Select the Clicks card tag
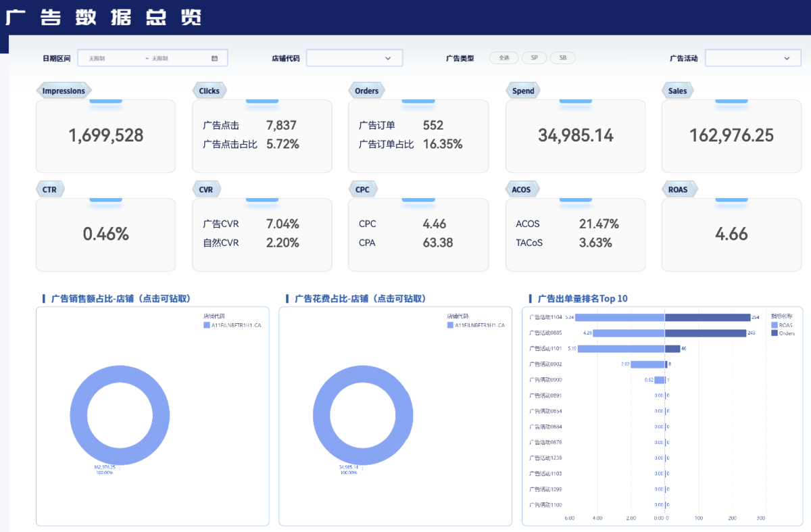This screenshot has width=811, height=532. [210, 91]
